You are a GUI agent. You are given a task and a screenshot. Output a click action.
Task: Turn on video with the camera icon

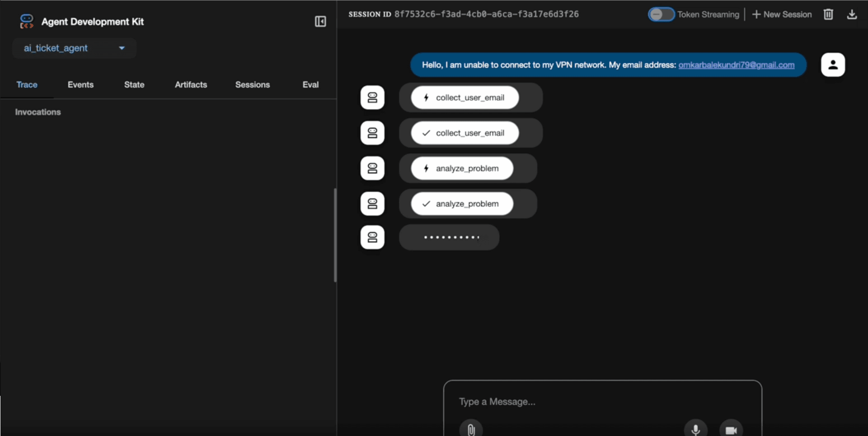tap(731, 429)
